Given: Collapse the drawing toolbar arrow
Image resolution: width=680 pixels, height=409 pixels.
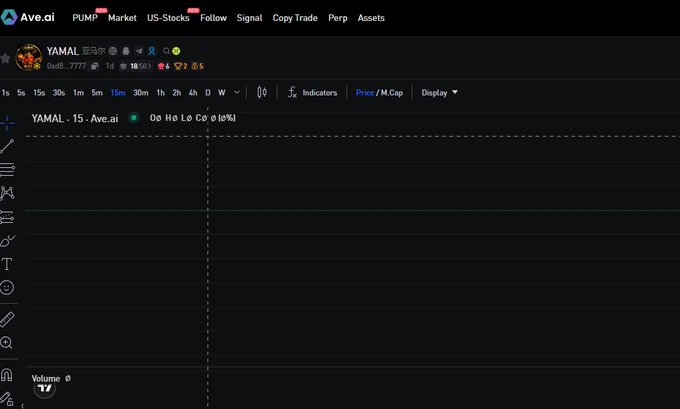Looking at the screenshot, I should click(x=23, y=406).
